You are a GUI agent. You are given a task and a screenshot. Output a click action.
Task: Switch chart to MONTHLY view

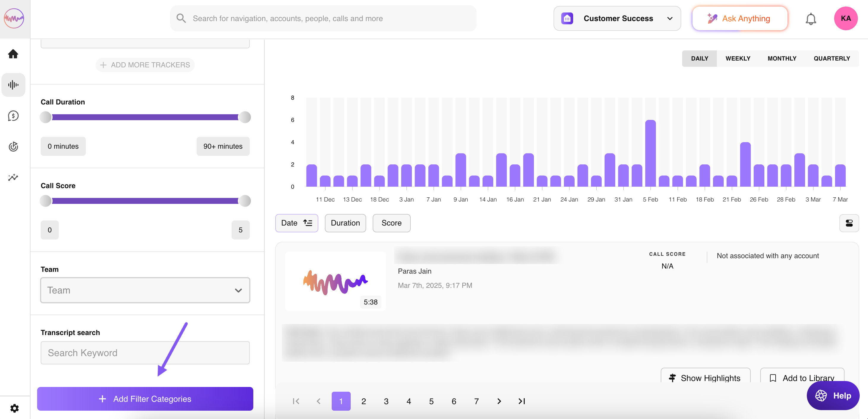782,58
